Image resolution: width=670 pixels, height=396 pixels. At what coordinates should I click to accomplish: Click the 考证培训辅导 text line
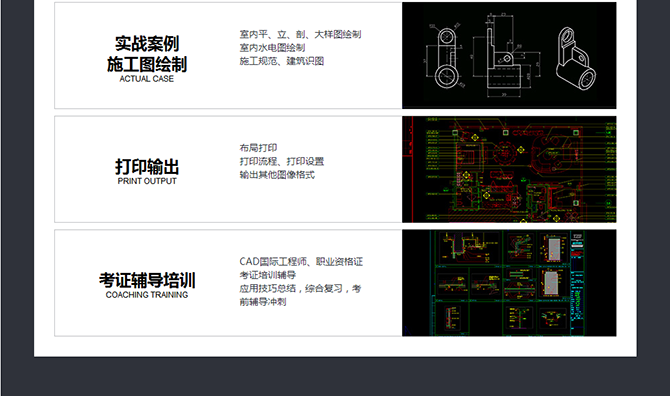(267, 275)
